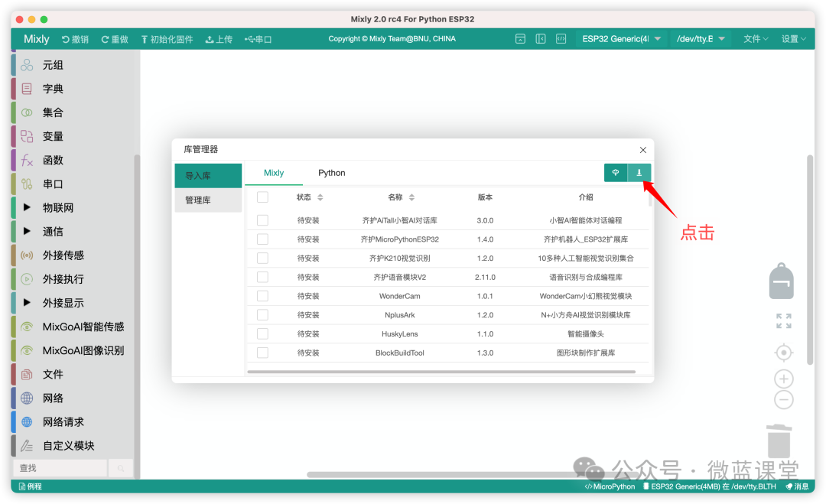The width and height of the screenshot is (826, 504).
Task: Click the library table horizontal scrollbar
Action: point(441,372)
